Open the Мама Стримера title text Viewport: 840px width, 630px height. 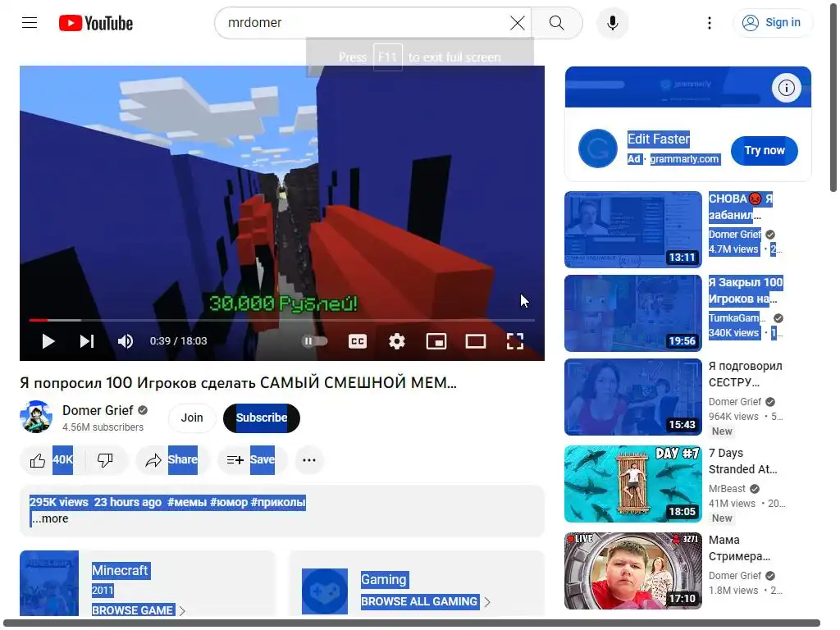tap(739, 547)
